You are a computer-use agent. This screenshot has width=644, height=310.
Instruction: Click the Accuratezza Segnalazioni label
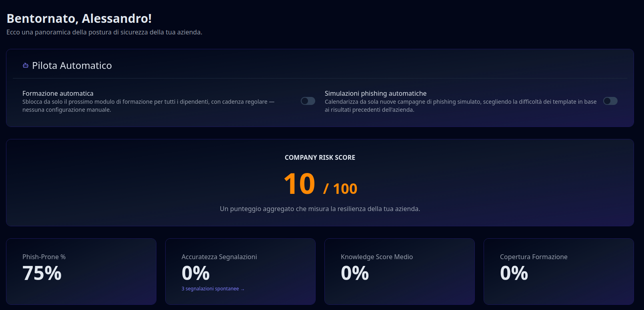(x=219, y=257)
